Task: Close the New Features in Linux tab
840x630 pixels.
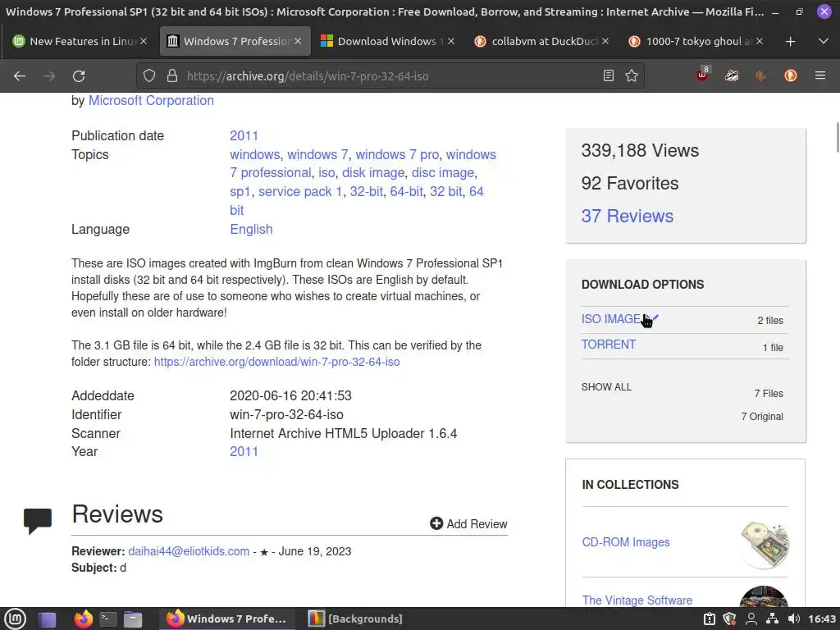Action: (144, 41)
